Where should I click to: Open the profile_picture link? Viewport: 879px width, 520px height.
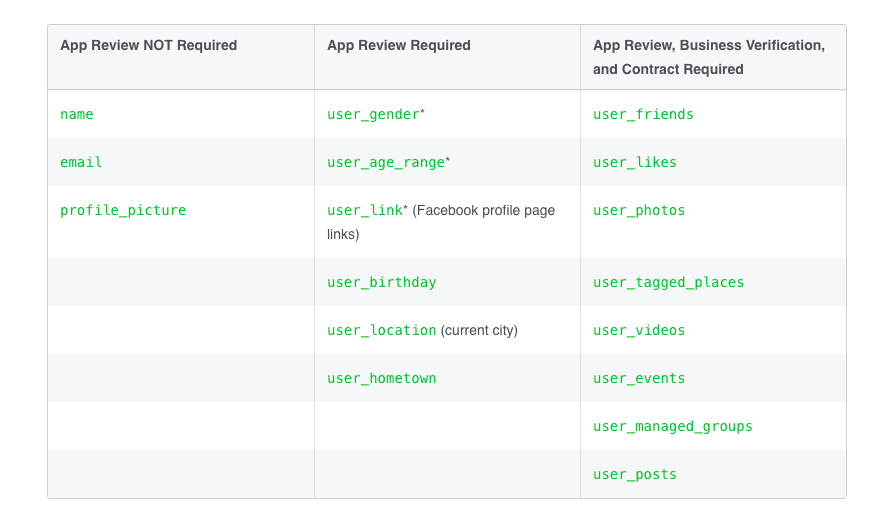pos(123,211)
